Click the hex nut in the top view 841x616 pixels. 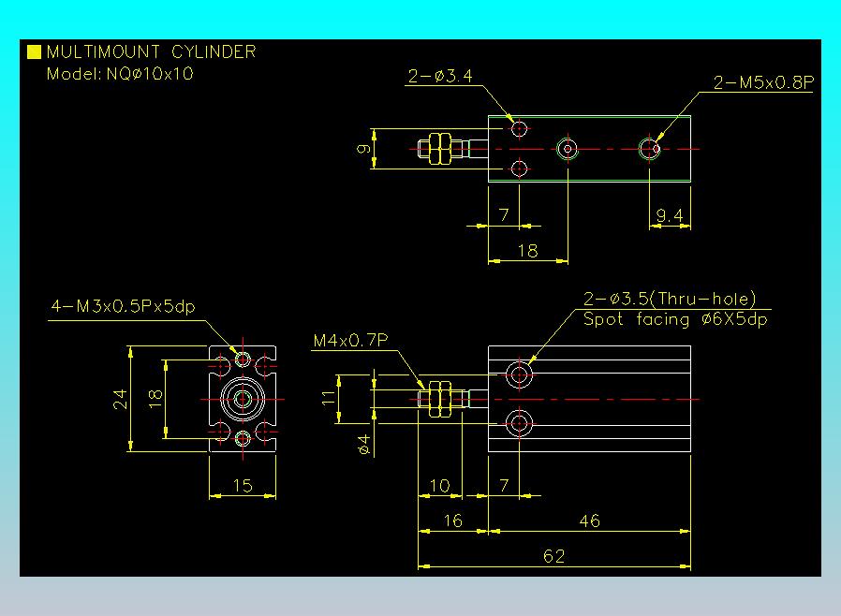tap(440, 149)
